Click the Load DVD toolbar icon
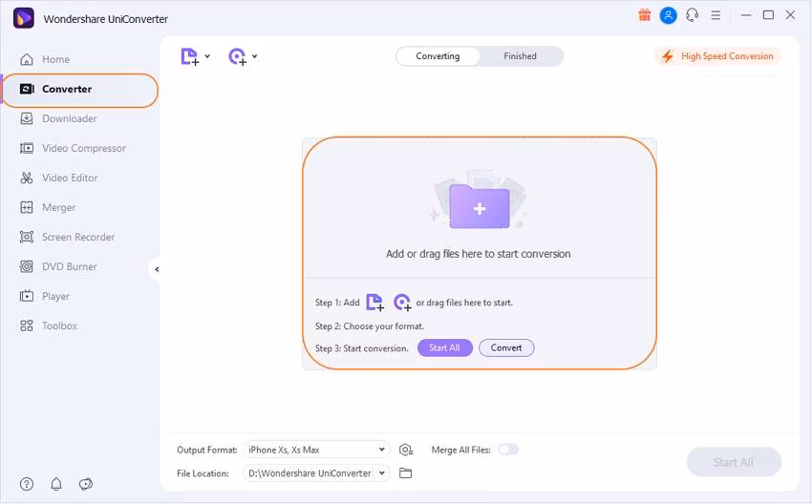The height and width of the screenshot is (504, 812). [237, 56]
